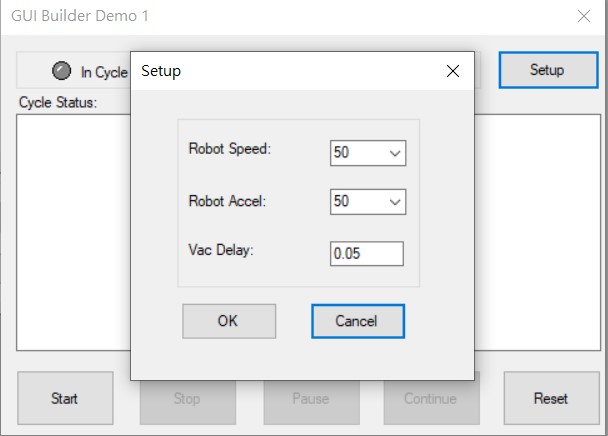The width and height of the screenshot is (608, 436).
Task: Click the In Cycle indicator light
Action: 62,71
